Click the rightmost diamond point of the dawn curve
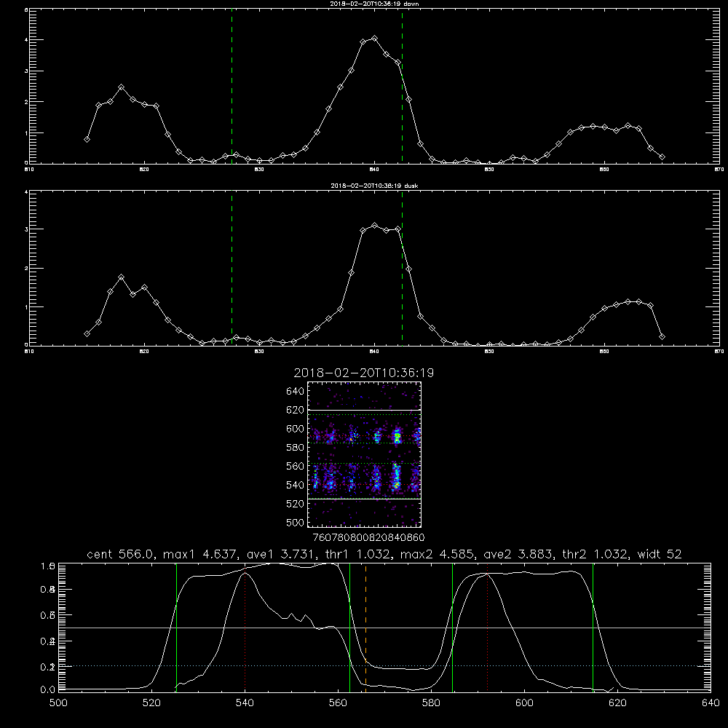 662,157
